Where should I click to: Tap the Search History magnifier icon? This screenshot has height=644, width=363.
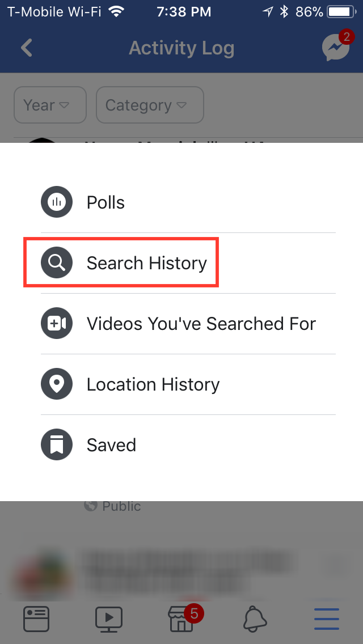tap(57, 262)
